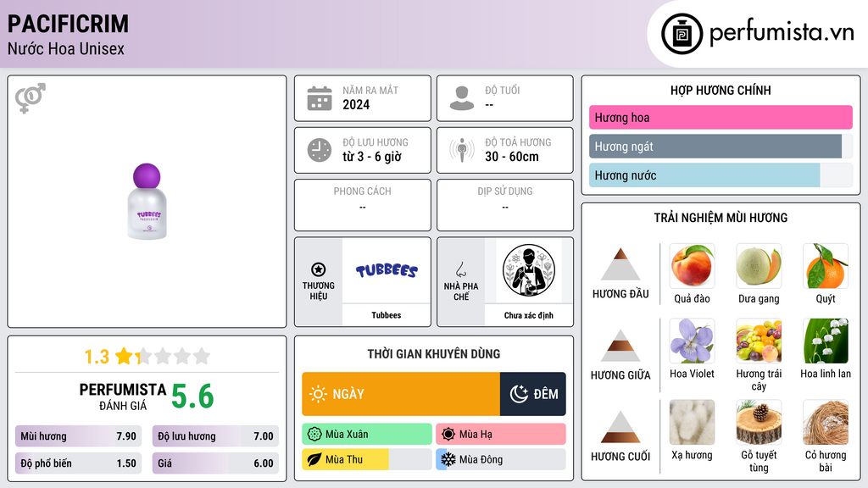The width and height of the screenshot is (868, 488).
Task: Click the moon icon in the Đêm bar
Action: 519,394
